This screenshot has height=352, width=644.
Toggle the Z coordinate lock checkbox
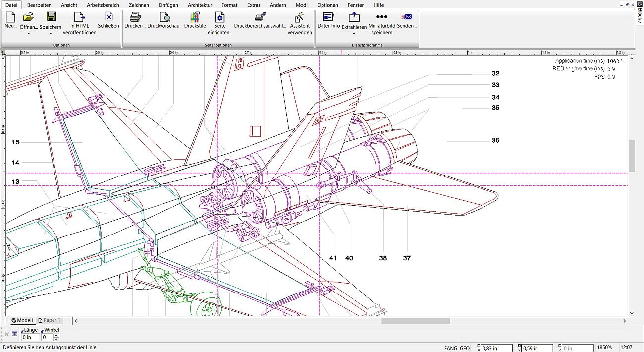[x=559, y=346]
